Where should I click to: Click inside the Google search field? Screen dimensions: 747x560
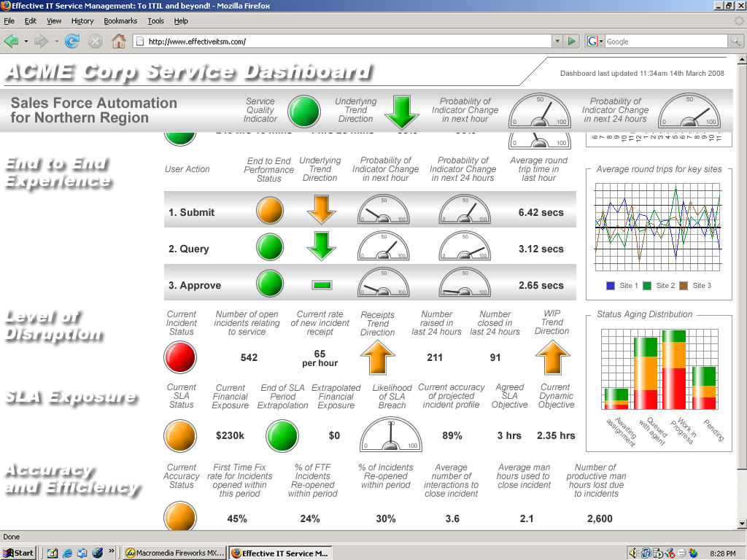click(664, 42)
